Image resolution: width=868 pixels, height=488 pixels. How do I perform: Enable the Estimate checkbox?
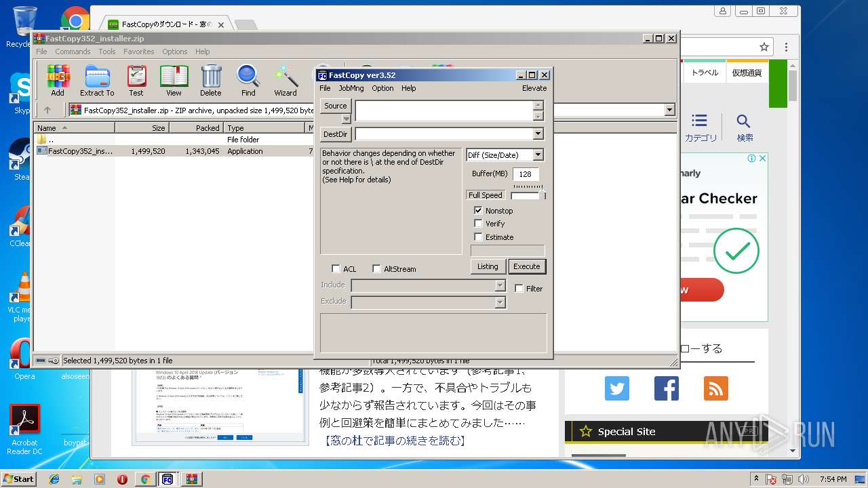[x=478, y=237]
